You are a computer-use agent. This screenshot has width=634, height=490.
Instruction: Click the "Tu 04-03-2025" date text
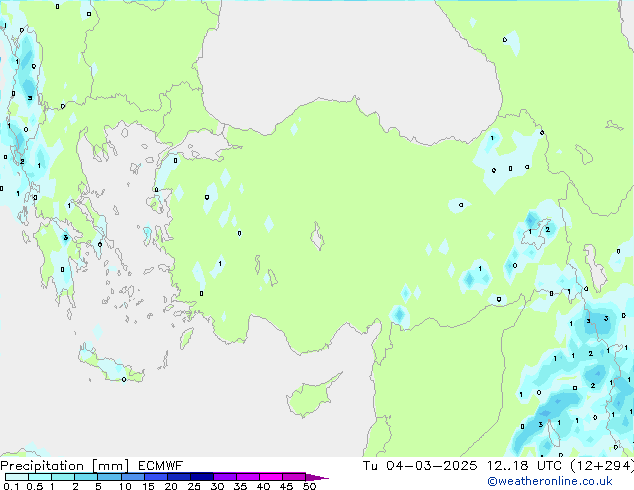(x=420, y=466)
